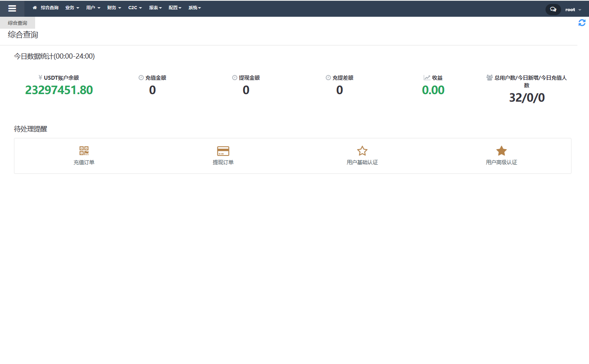Click the 用户基础认证 outlined star icon
The height and width of the screenshot is (364, 589).
tap(362, 151)
